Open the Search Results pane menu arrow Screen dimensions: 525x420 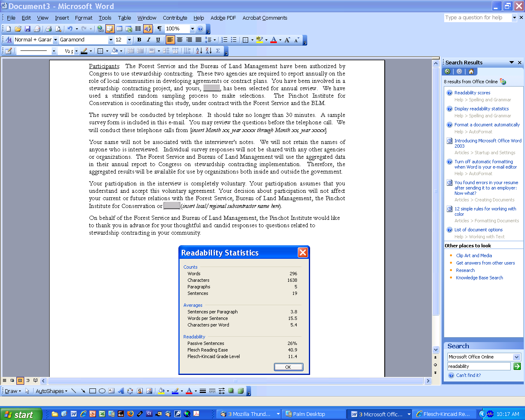click(x=511, y=62)
